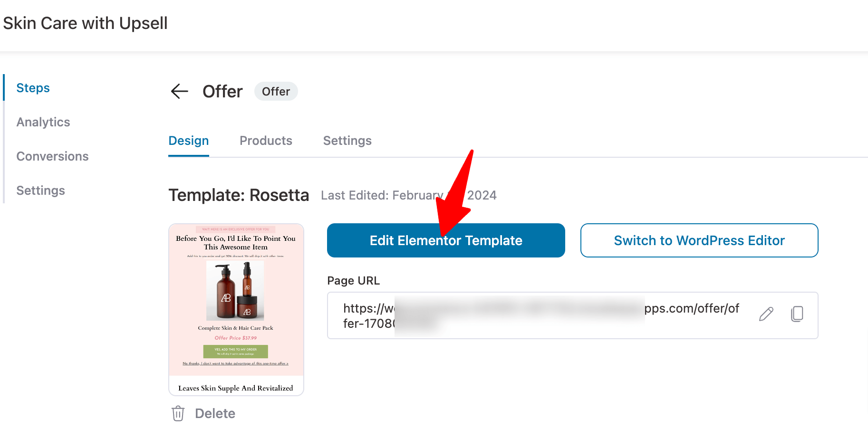Screen dimensions: 868x438
Task: Open Analytics from the left sidebar
Action: 43,122
